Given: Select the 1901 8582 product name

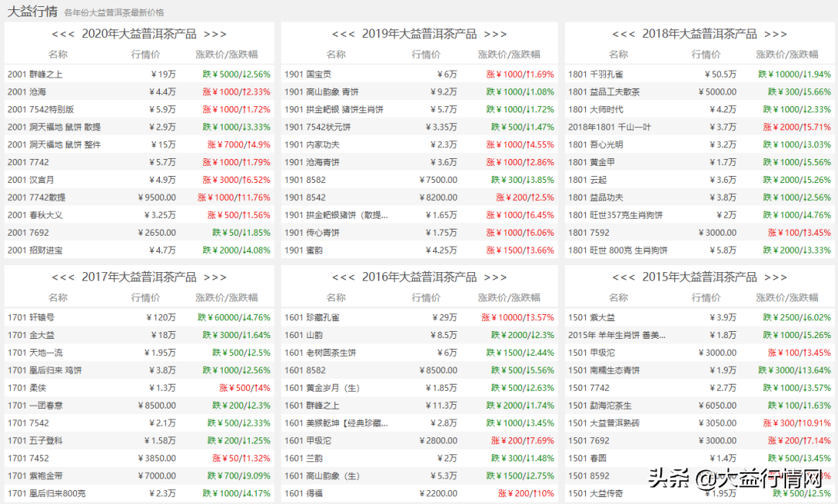Looking at the screenshot, I should 305,180.
